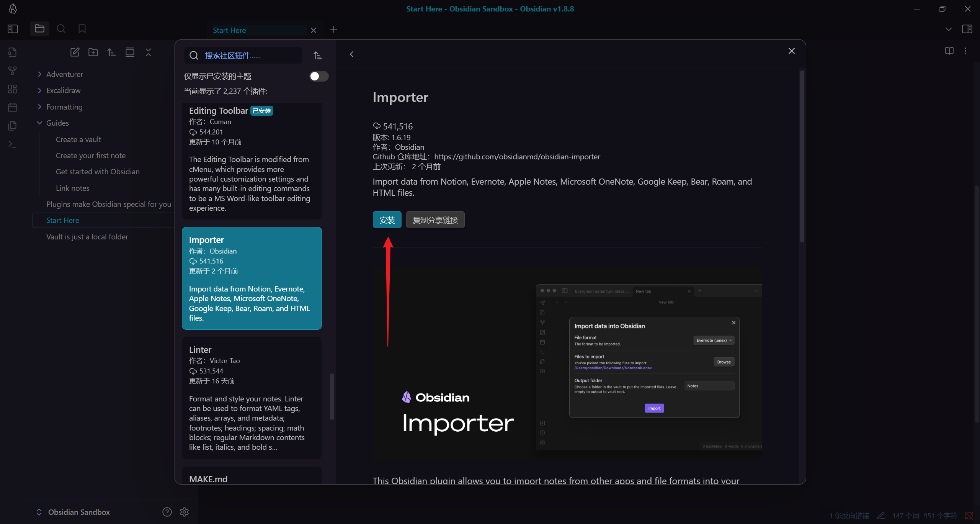Screen dimensions: 980x524
Task: Click the plugin list scrollbar
Action: [332, 396]
